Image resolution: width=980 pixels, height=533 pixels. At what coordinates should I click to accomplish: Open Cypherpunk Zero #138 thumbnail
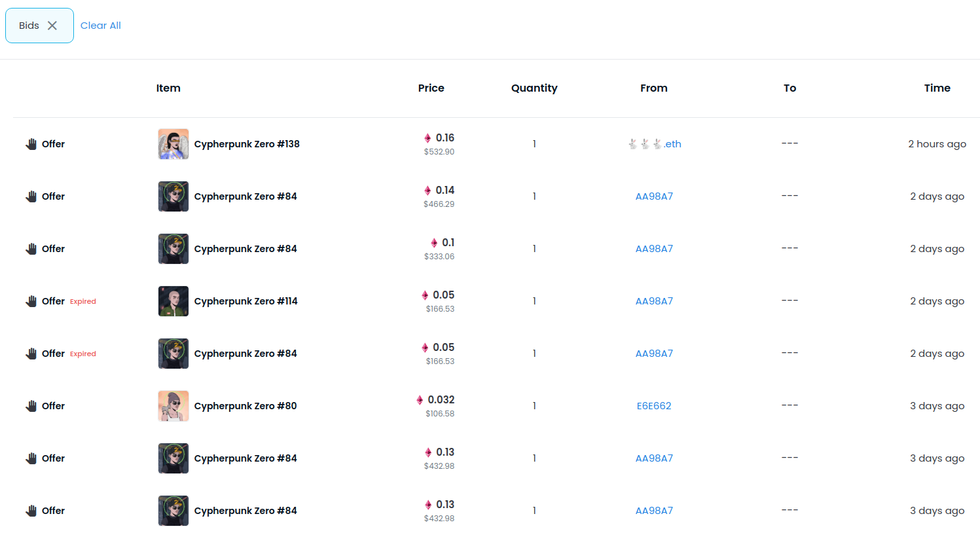click(x=173, y=144)
